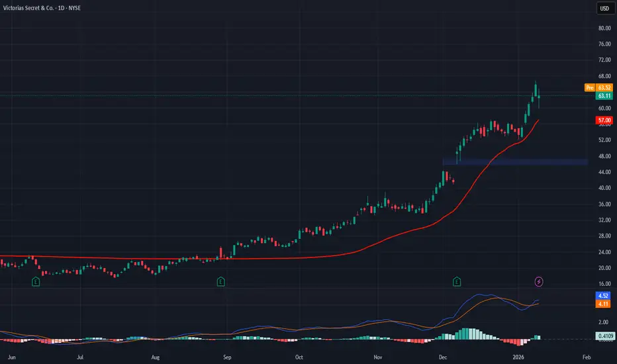Click the 60.00 price scale label
Viewport: 617px width, 364px height.
point(604,109)
